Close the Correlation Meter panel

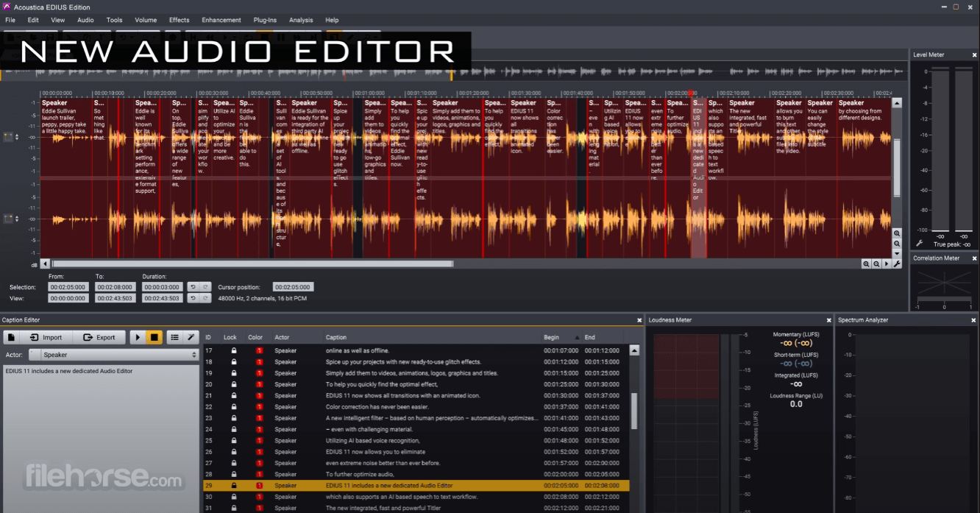(973, 258)
